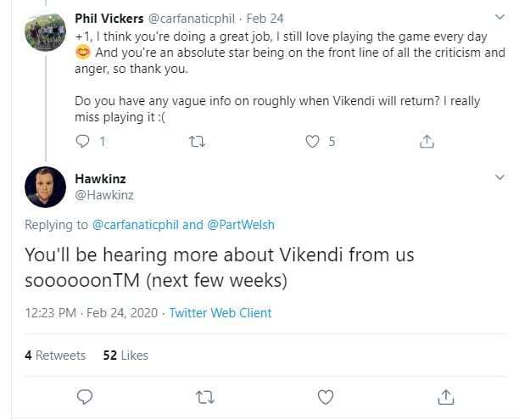Click the Feb 24 timestamp on Phil's tweet
Image resolution: width=519 pixels, height=420 pixels.
pos(265,17)
